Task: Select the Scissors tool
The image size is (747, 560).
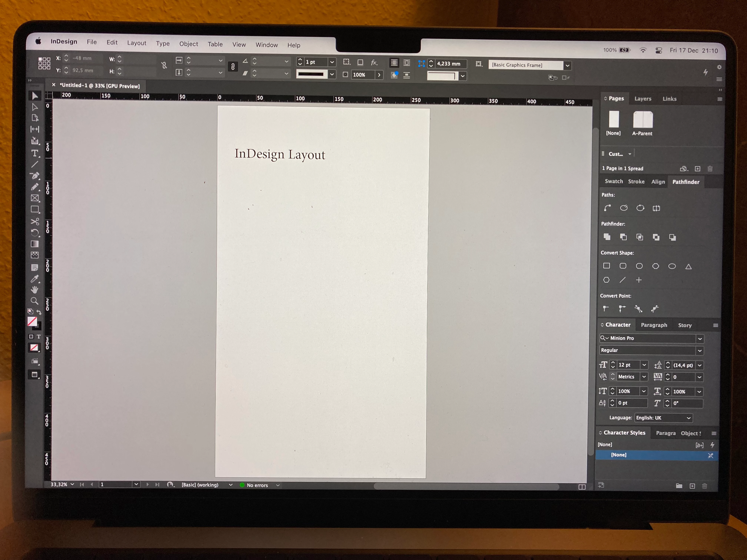Action: (35, 221)
